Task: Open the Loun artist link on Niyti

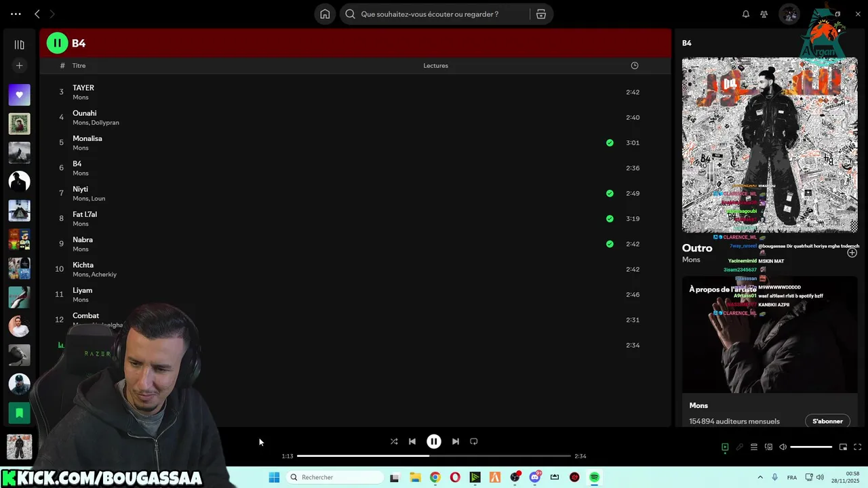Action: (98, 199)
